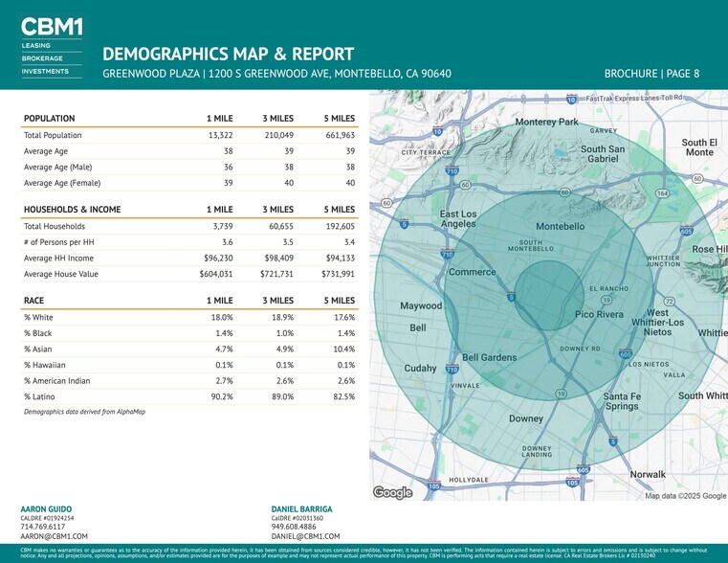Image resolution: width=728 pixels, height=563 pixels.
Task: Select the Aaron Guido contact name
Action: pyautogui.click(x=46, y=508)
